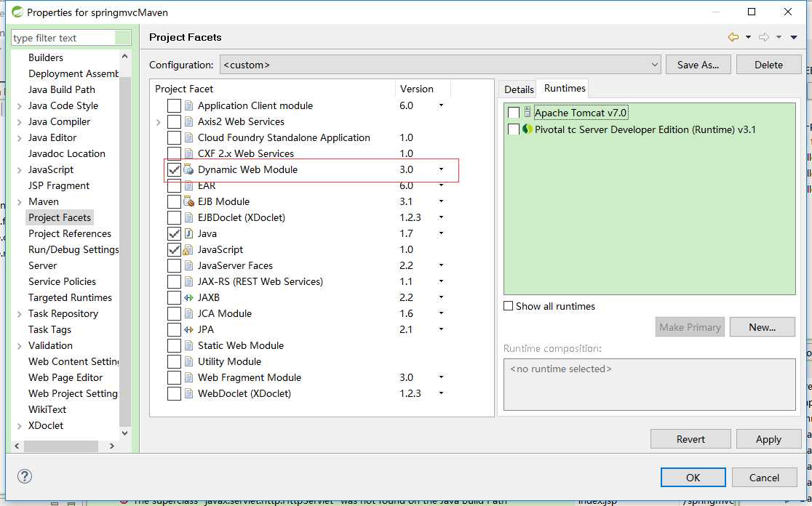Uncheck the JavaScript facet checkbox

pos(174,250)
